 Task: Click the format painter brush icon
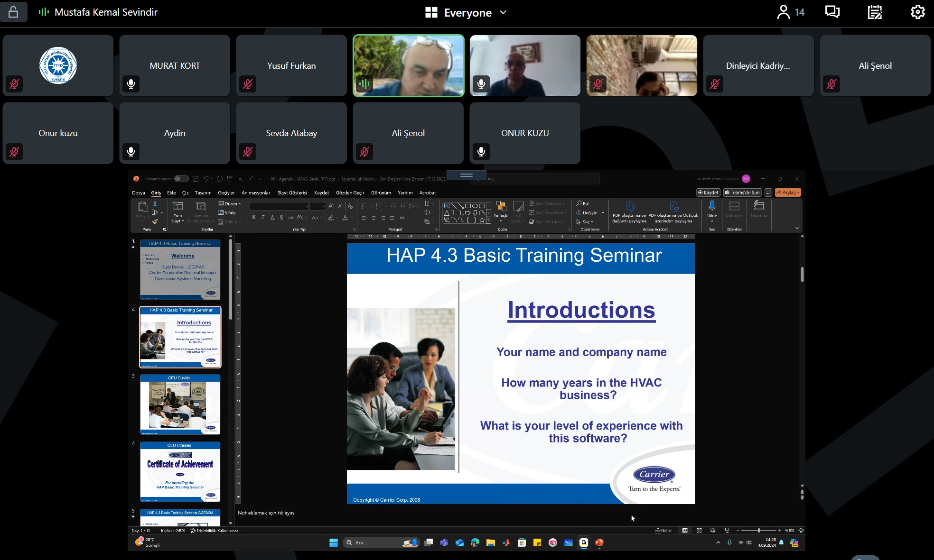(155, 221)
